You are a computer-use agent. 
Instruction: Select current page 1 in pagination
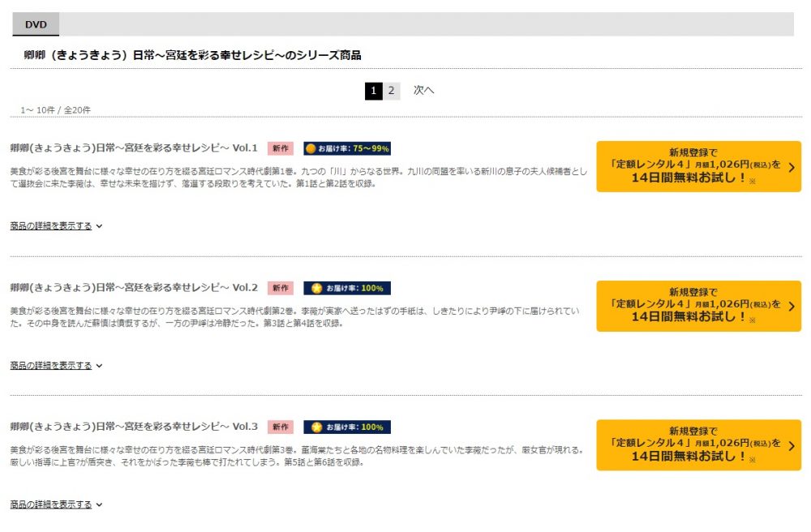pos(373,91)
